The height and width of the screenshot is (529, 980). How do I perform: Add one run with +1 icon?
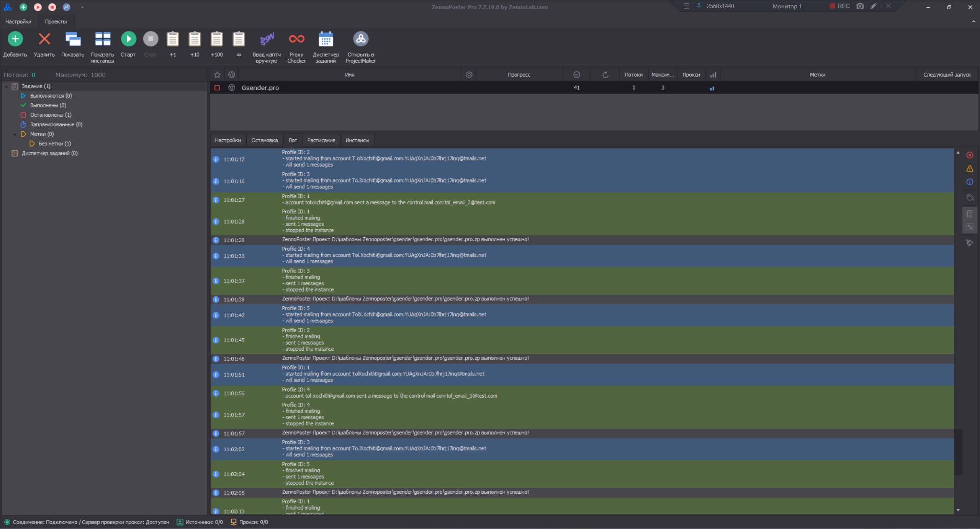pyautogui.click(x=173, y=39)
